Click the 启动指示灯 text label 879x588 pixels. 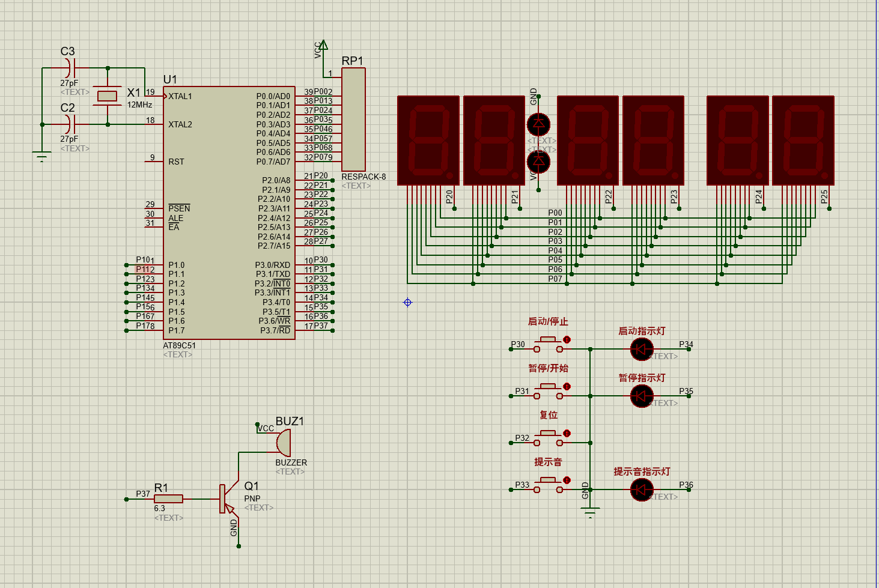click(x=642, y=331)
